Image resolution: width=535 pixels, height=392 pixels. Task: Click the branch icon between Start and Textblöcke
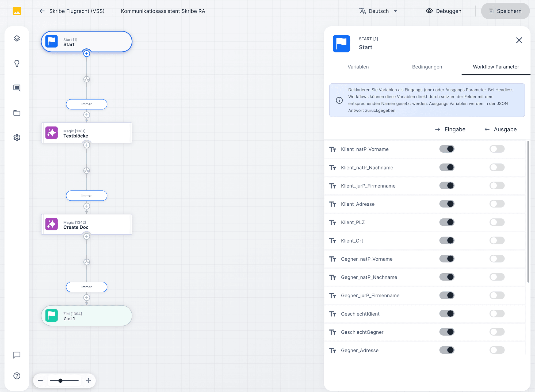coord(87,79)
